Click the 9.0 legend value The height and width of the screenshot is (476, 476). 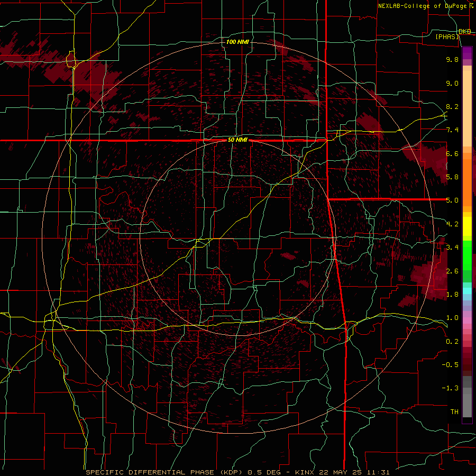point(452,83)
